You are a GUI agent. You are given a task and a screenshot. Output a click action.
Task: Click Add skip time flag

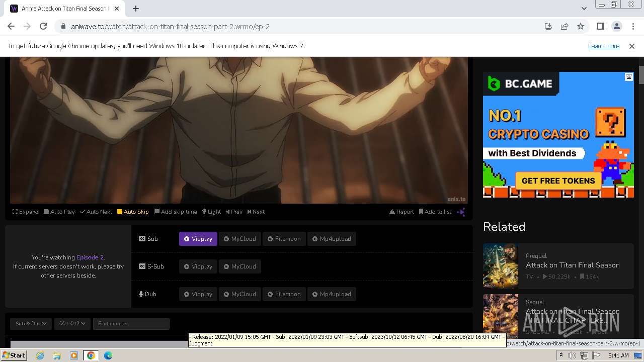coord(176,212)
